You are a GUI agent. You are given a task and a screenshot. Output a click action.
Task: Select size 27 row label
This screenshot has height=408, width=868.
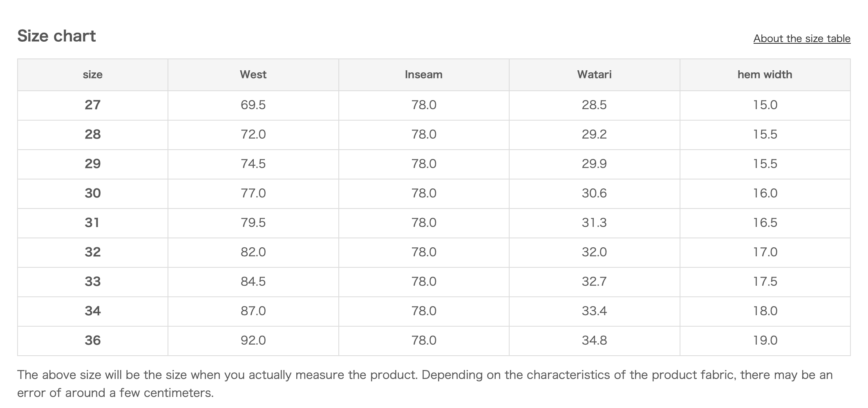92,105
